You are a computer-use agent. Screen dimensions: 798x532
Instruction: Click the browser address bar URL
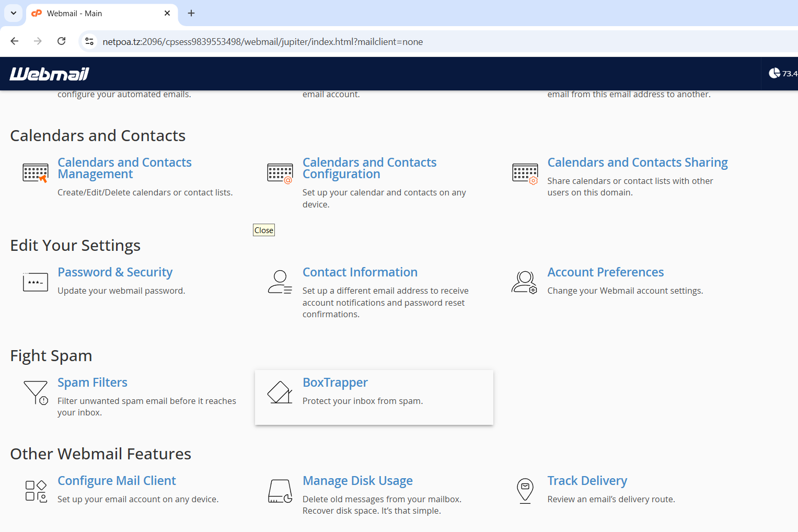(262, 42)
